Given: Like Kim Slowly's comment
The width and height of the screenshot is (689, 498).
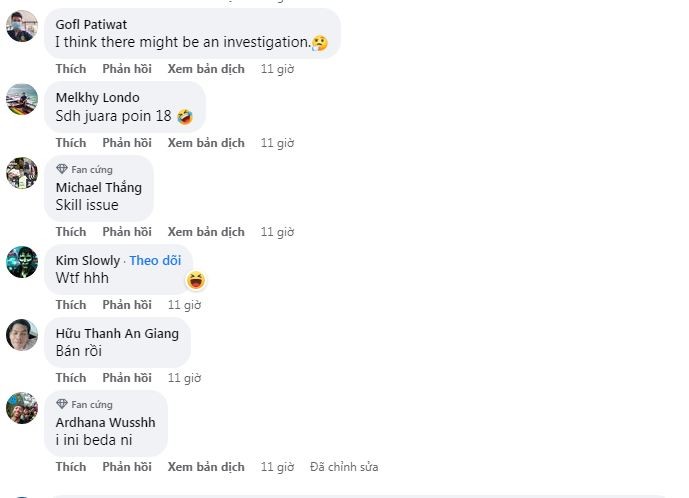Looking at the screenshot, I should click(x=71, y=305).
